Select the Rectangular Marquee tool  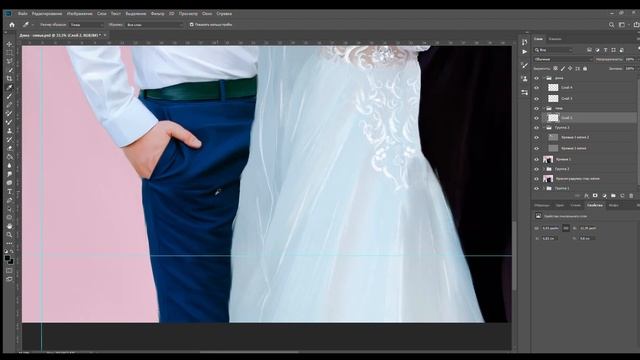[x=9, y=52]
